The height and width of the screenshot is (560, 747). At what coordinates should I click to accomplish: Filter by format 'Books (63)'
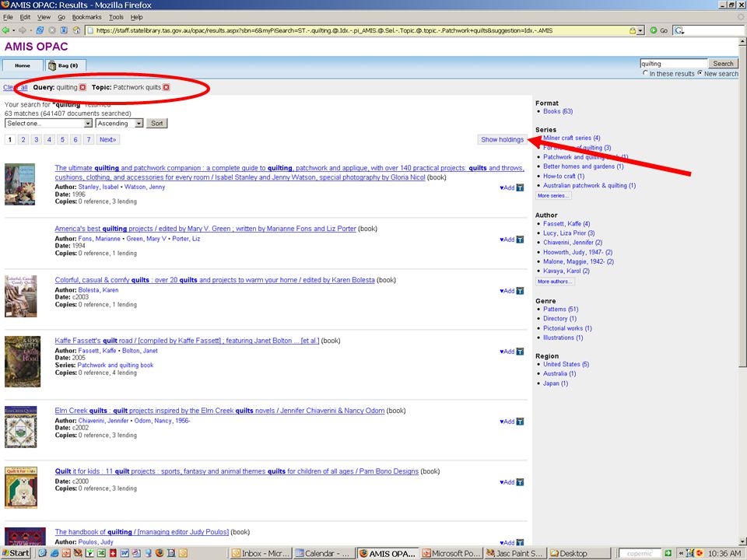558,111
